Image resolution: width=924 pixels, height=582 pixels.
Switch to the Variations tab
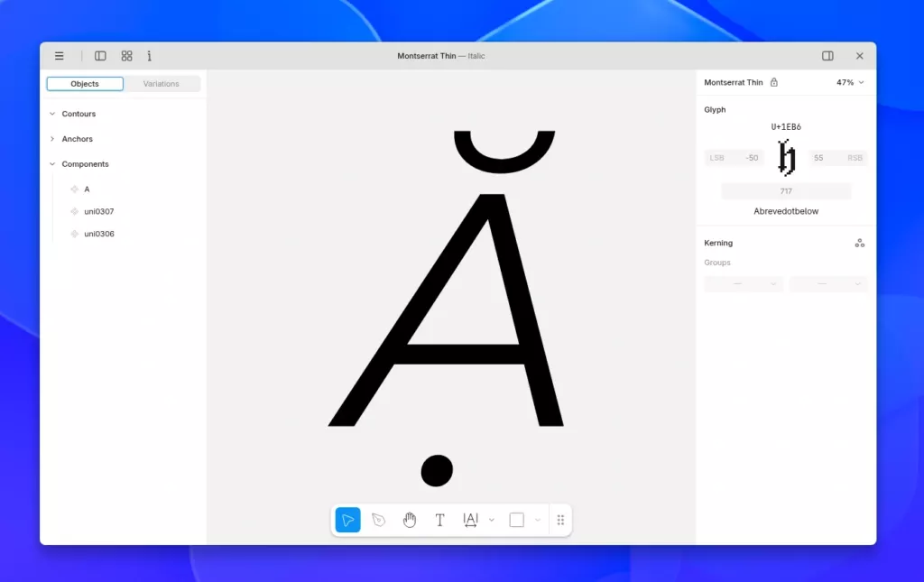coord(161,84)
